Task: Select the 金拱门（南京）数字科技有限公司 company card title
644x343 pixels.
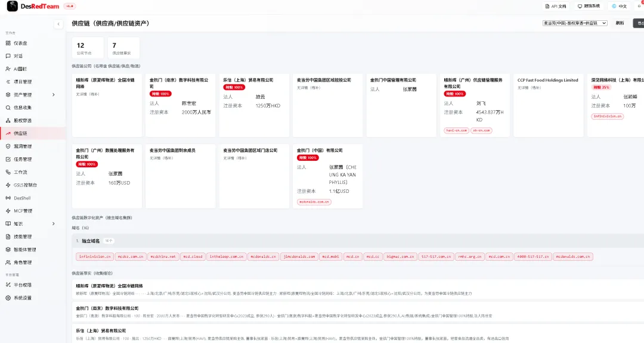Action: click(x=179, y=83)
